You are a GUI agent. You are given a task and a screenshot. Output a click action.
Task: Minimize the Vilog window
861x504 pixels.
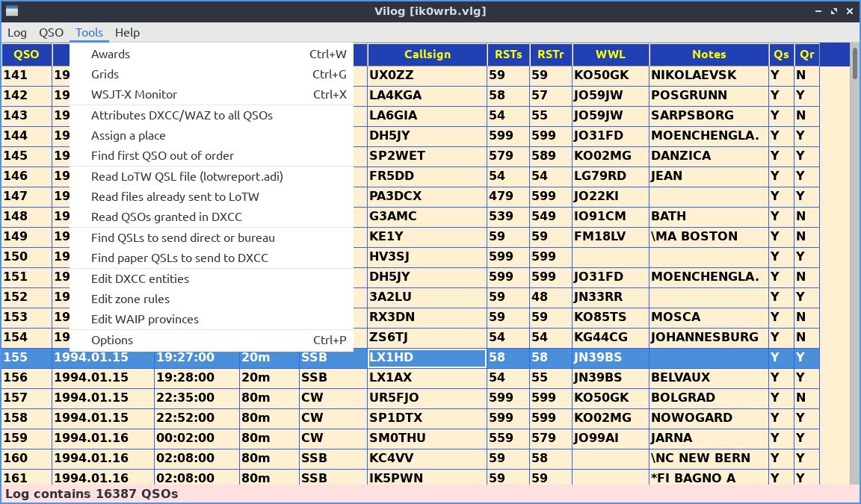818,11
